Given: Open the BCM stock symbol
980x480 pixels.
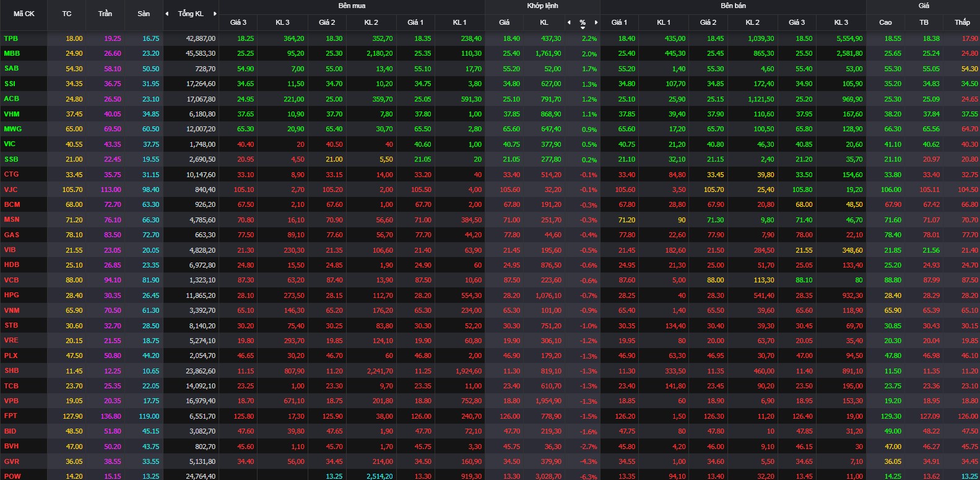Looking at the screenshot, I should (x=12, y=204).
